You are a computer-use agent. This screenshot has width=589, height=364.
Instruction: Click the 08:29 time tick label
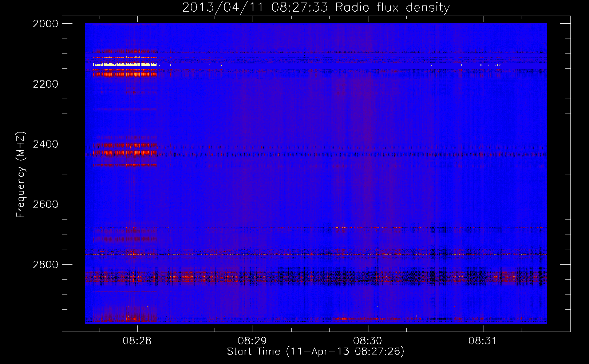(252, 341)
